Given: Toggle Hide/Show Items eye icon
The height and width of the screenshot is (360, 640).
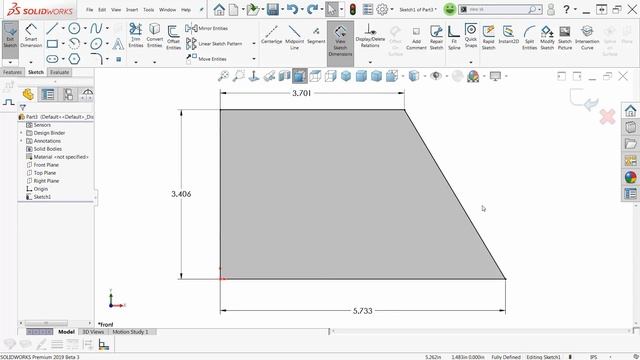Looking at the screenshot, I should tap(436, 76).
